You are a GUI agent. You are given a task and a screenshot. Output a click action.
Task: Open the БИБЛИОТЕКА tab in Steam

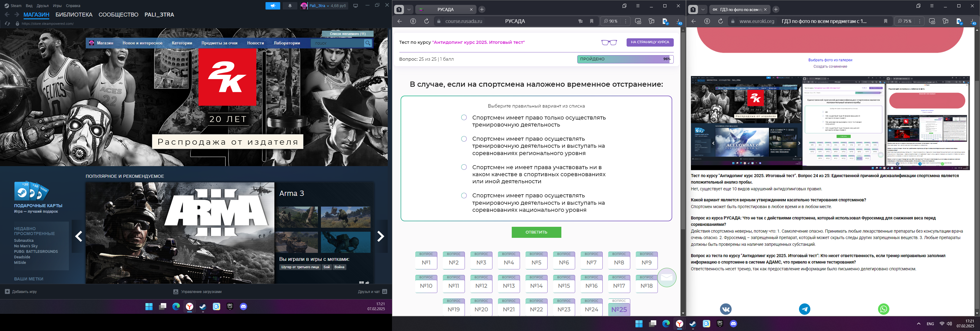click(x=74, y=15)
